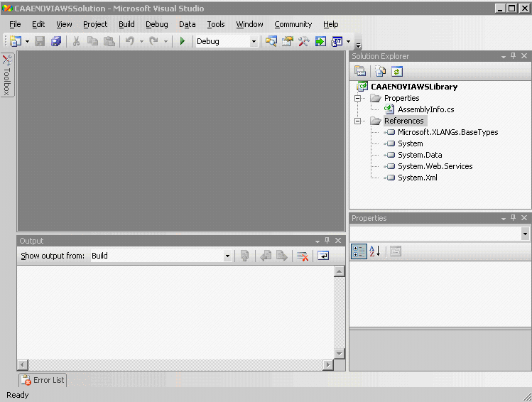This screenshot has height=402, width=532.
Task: Click the Property Pages icon in Properties panel
Action: click(x=395, y=251)
